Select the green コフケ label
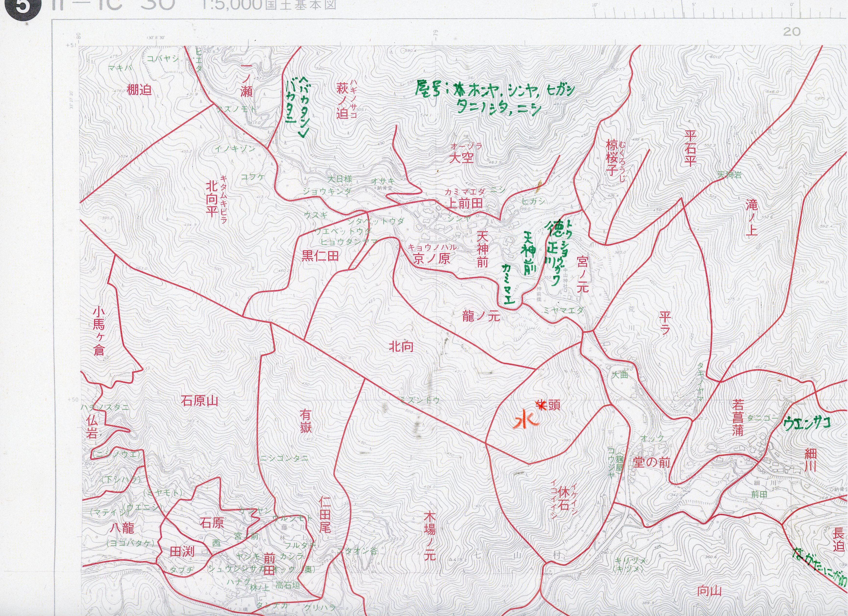This screenshot has width=848, height=616. coord(253,177)
